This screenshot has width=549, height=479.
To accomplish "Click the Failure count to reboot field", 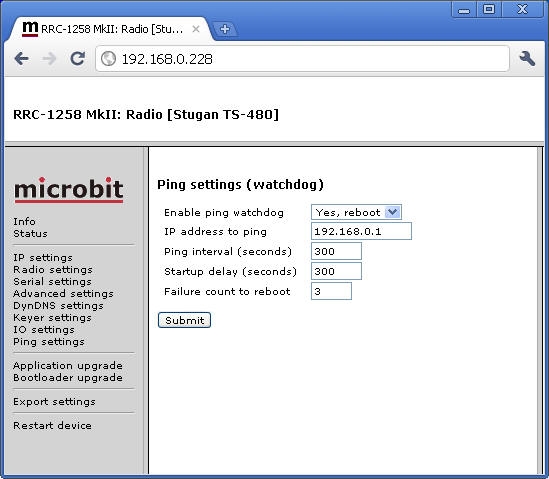I will tap(331, 291).
